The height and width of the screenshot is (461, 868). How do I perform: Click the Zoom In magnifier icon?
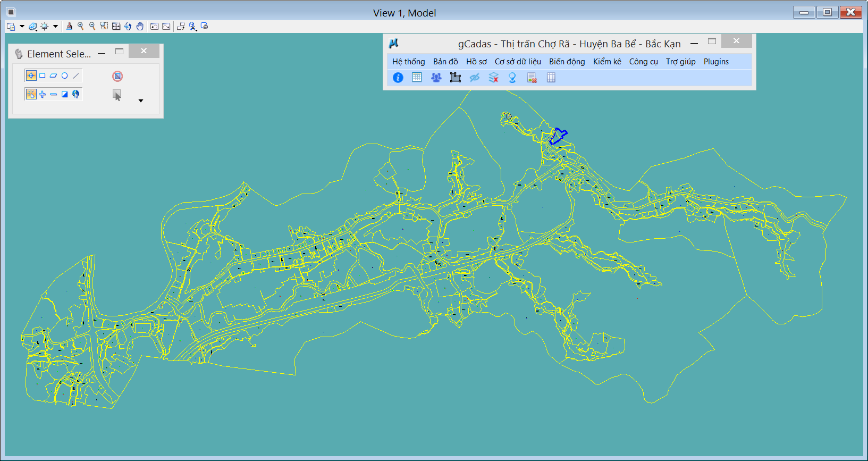tap(81, 26)
